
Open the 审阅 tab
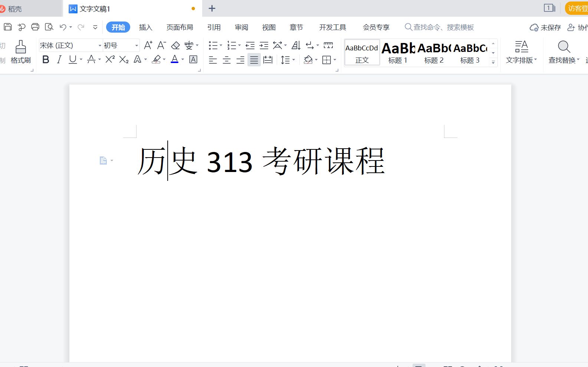click(242, 27)
